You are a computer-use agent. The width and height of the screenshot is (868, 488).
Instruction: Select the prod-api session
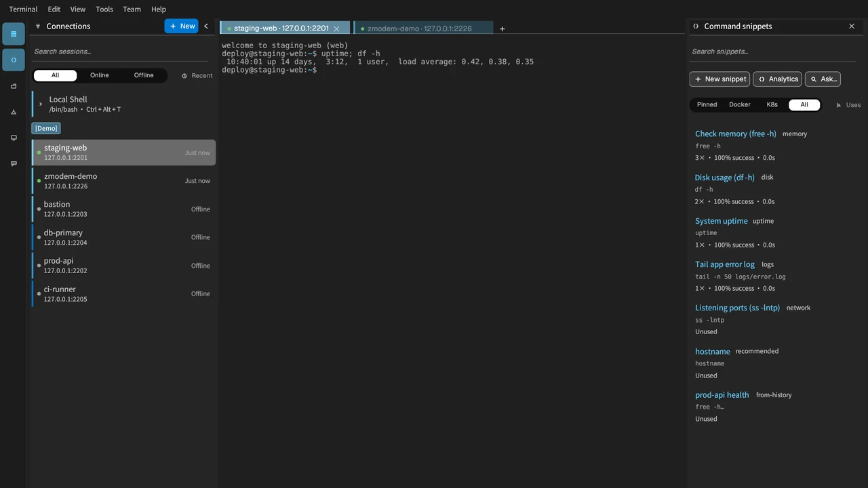tap(123, 265)
